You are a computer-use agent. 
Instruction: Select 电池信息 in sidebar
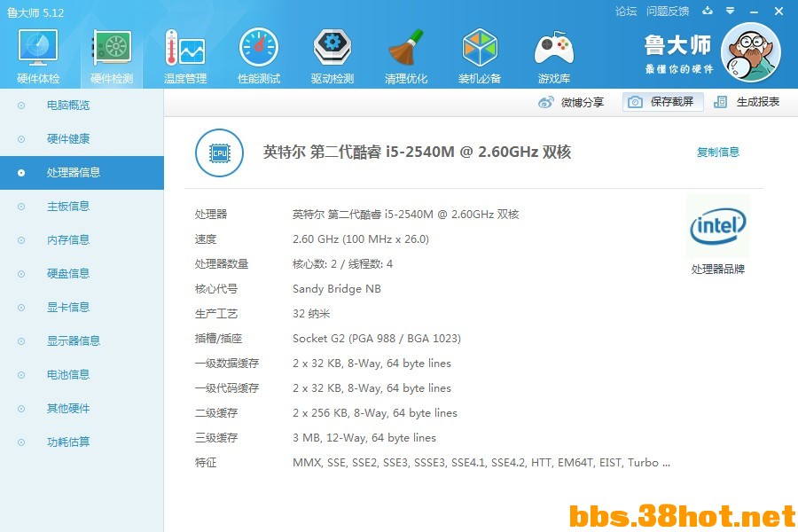pos(82,375)
